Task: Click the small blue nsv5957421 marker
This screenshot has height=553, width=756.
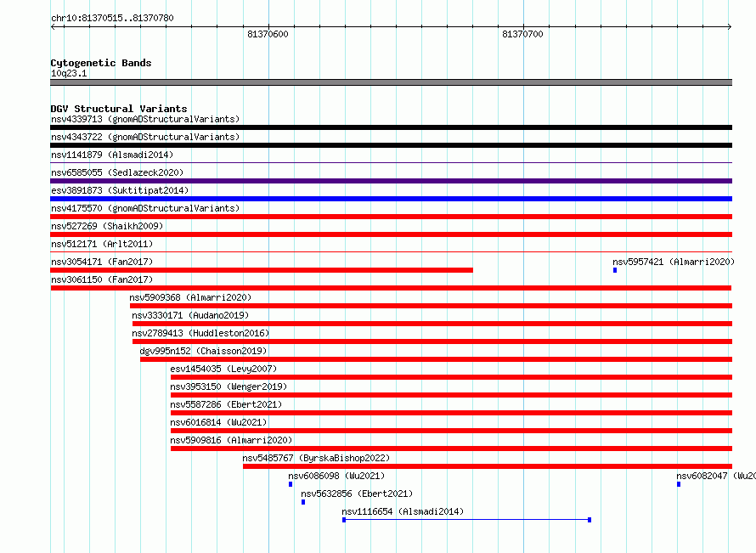Action: (x=615, y=270)
